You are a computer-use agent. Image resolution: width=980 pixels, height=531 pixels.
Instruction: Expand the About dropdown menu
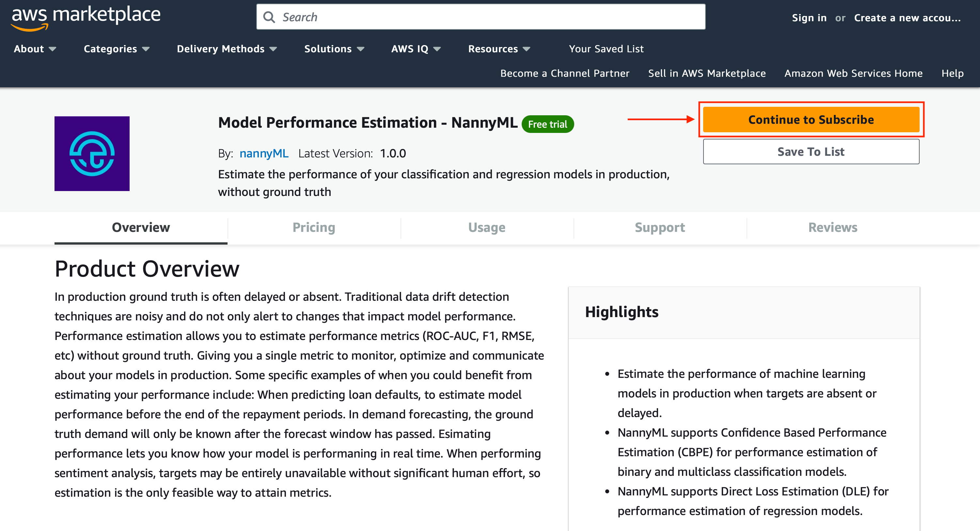(35, 49)
